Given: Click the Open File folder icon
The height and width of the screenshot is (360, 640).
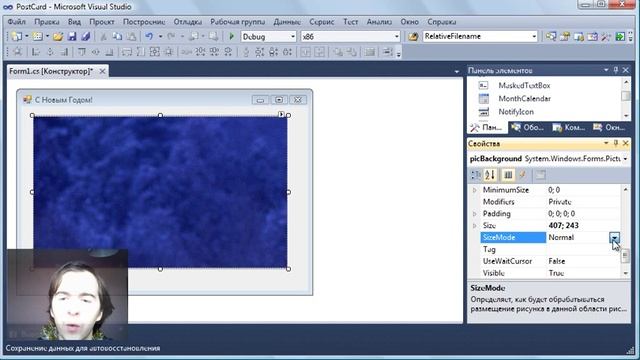Looking at the screenshot, I should click(x=58, y=37).
